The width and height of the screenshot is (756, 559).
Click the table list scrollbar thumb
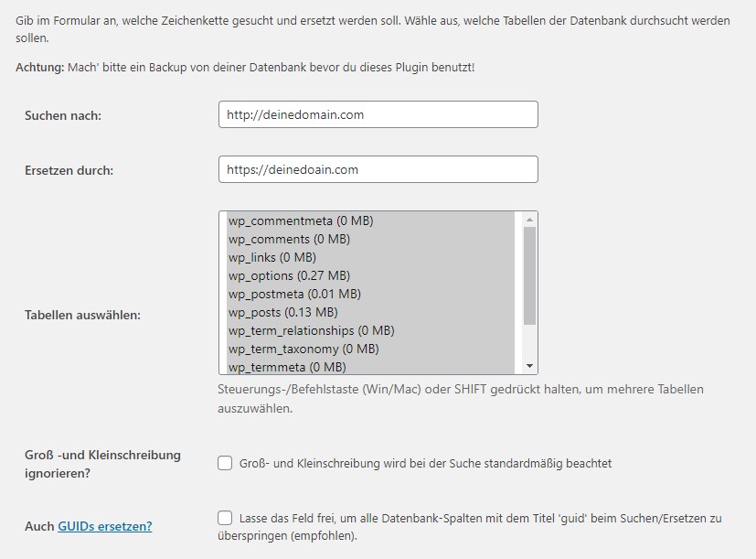point(530,275)
